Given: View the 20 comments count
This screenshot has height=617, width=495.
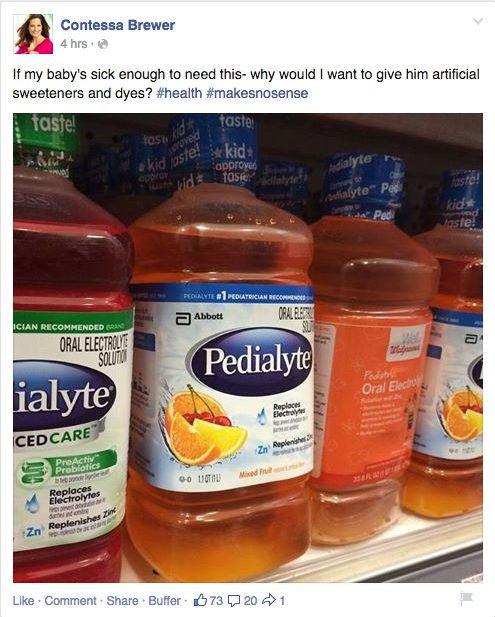Looking at the screenshot, I should (250, 601).
